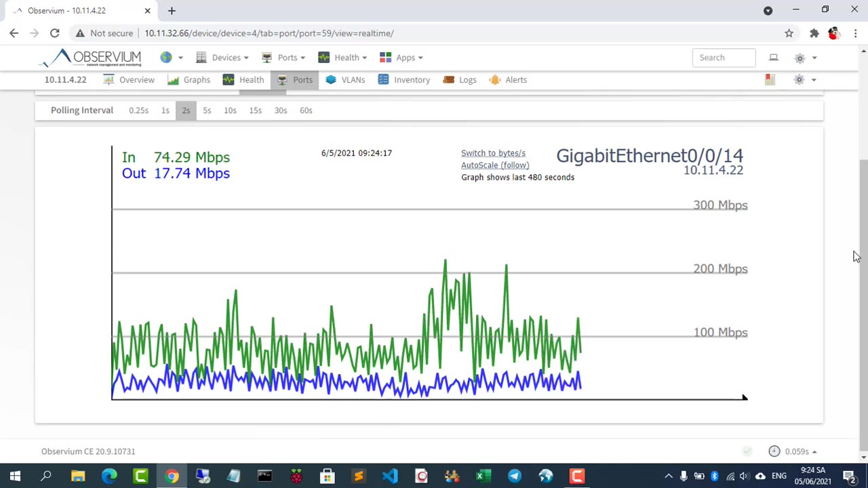Click Observium CE 20.9.10731 footer text
868x488 pixels.
[x=88, y=451]
